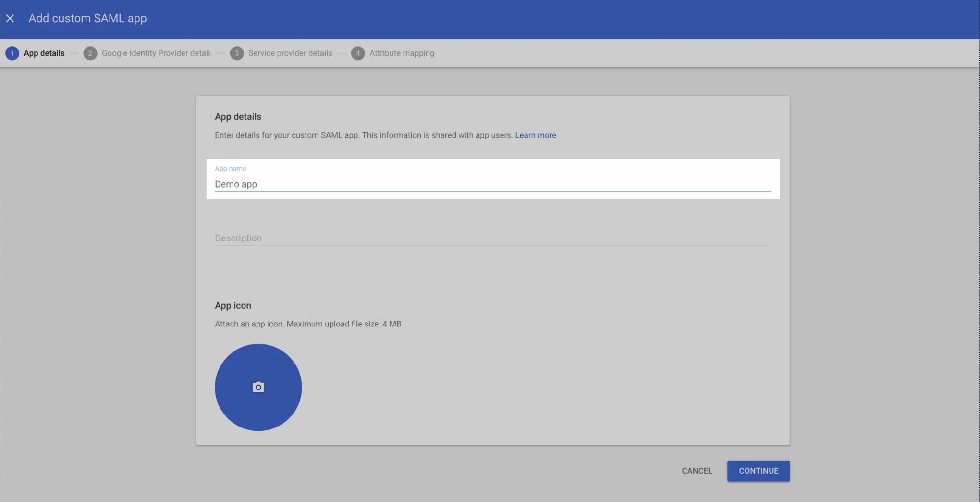This screenshot has height=502, width=980.
Task: Click the Add custom SAML app title
Action: [x=87, y=18]
